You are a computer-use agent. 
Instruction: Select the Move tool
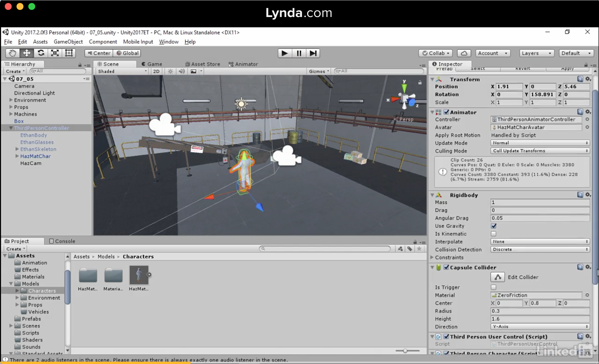point(26,53)
